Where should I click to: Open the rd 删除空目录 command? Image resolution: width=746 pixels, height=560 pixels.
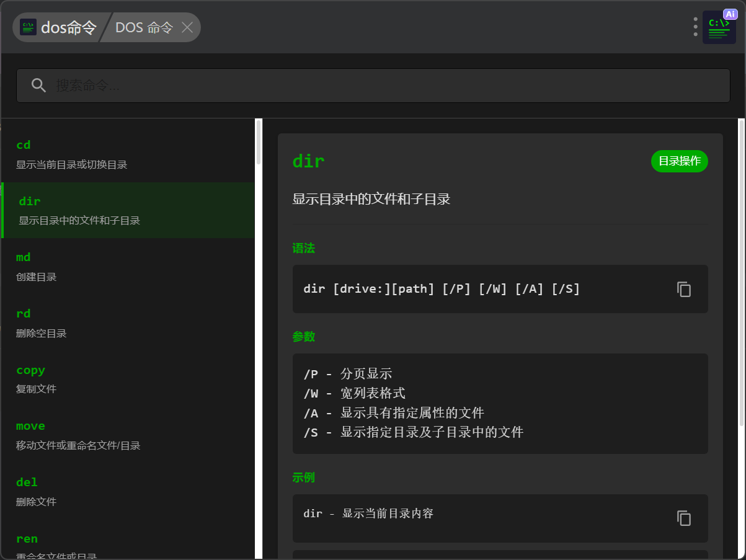(x=127, y=323)
